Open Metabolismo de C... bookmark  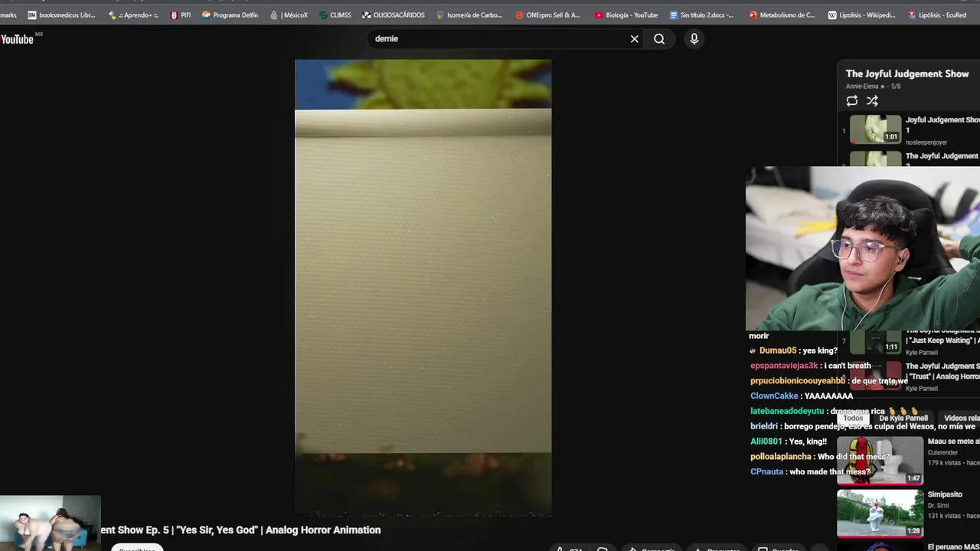782,15
